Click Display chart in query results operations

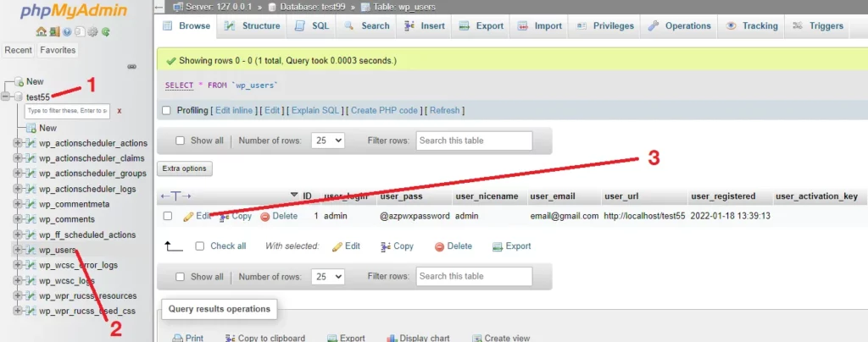pos(418,338)
